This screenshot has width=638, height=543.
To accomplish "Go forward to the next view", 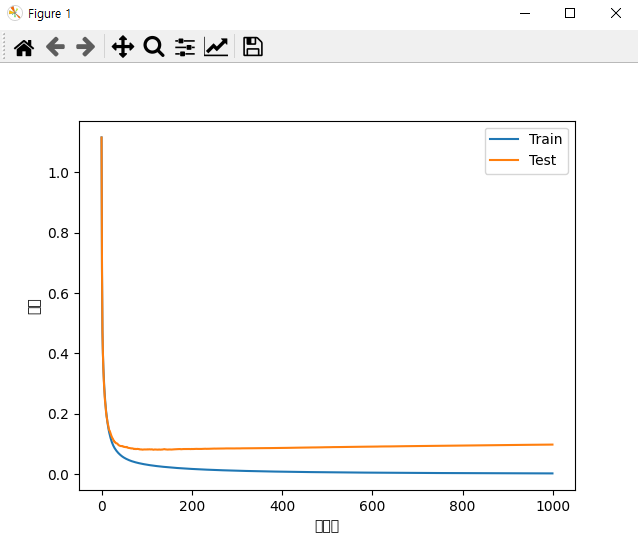I will [85, 47].
